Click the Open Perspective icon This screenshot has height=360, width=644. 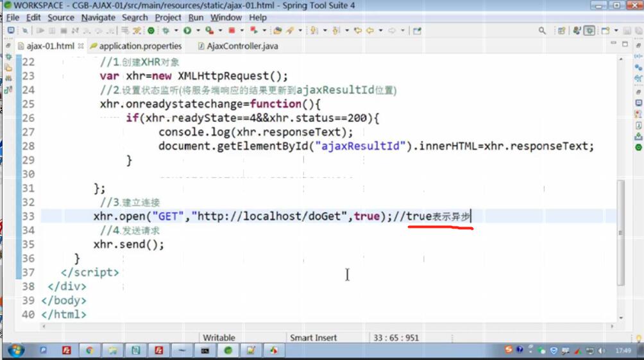point(561,31)
